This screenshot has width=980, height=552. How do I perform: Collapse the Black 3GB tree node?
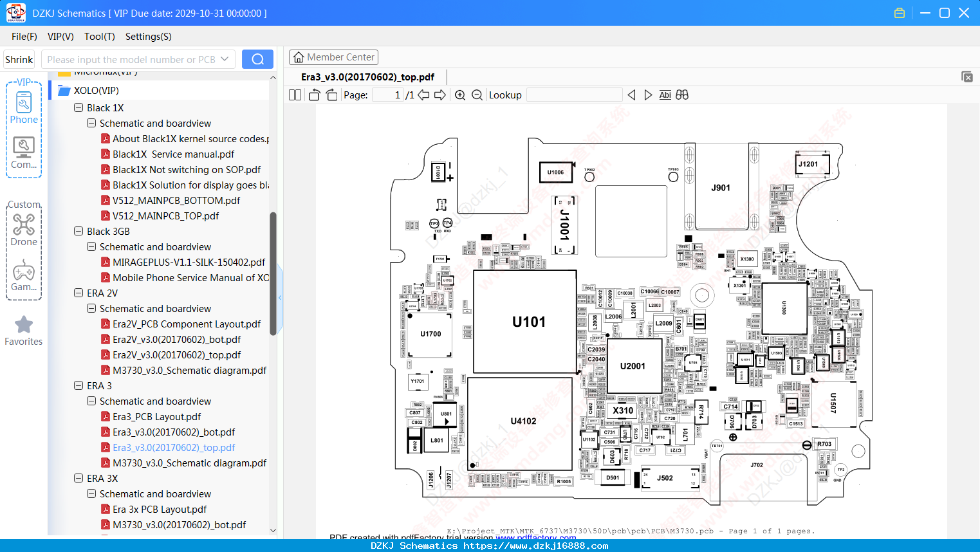[79, 232]
